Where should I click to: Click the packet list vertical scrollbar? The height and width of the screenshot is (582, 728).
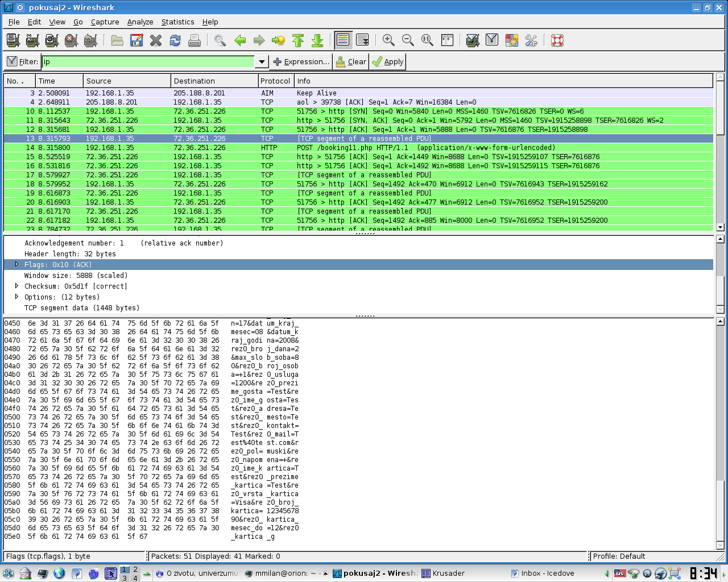pos(720,171)
